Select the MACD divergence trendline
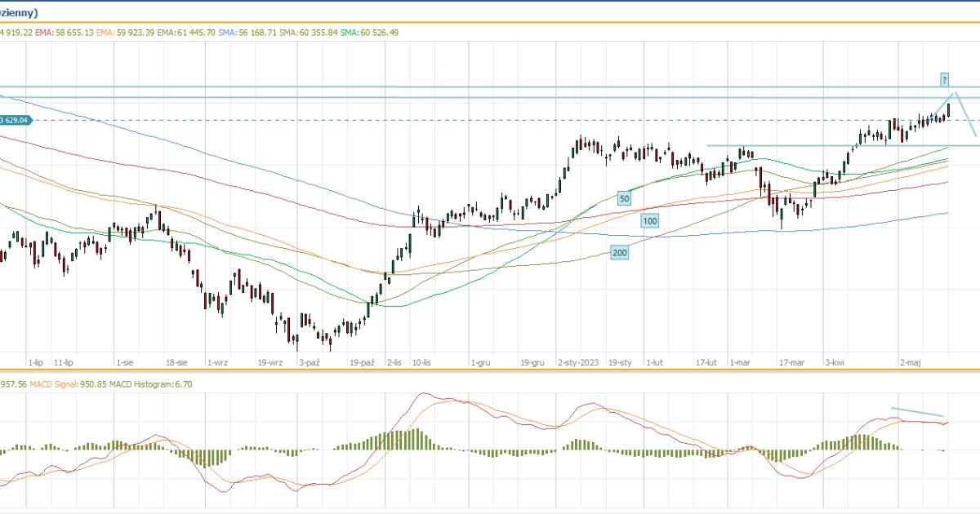Viewport: 980px width, 514px height. click(x=917, y=412)
